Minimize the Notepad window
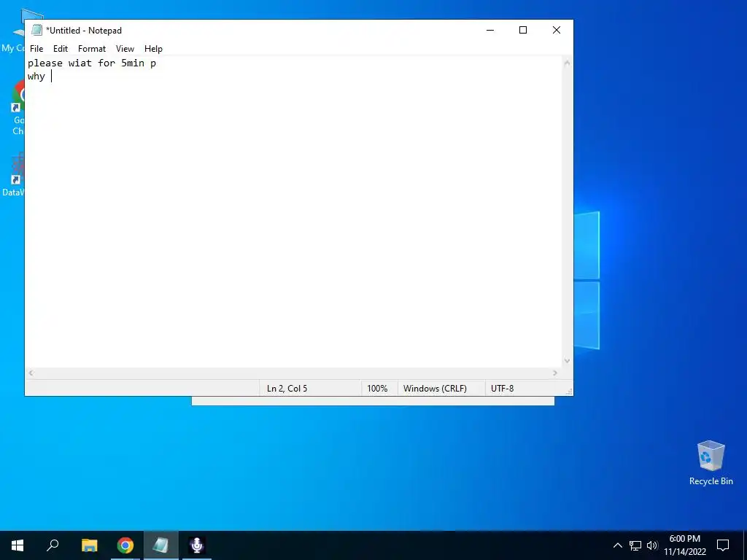Viewport: 747px width, 560px height. click(489, 30)
